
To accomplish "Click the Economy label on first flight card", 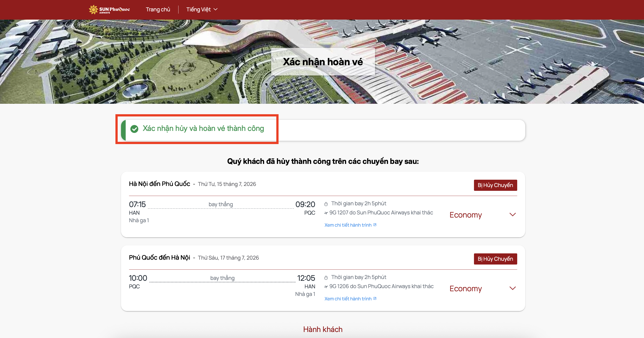I will (466, 215).
